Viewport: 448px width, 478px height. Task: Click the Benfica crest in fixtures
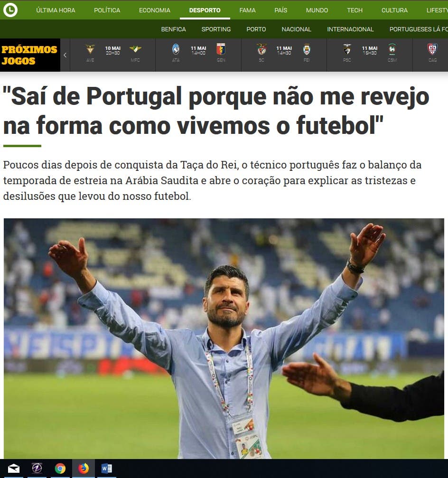(261, 49)
